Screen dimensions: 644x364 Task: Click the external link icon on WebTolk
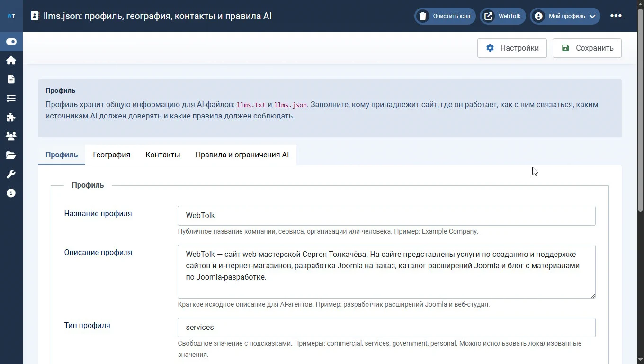(x=488, y=16)
